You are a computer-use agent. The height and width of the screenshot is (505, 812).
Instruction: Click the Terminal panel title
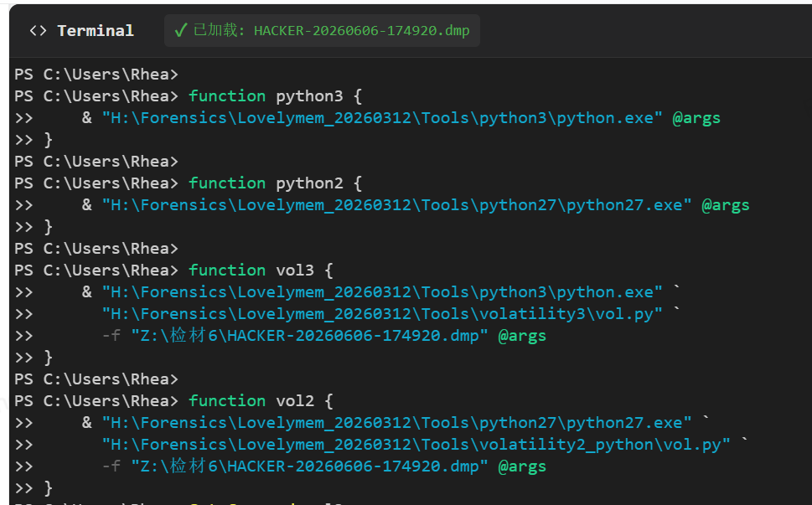coord(96,31)
